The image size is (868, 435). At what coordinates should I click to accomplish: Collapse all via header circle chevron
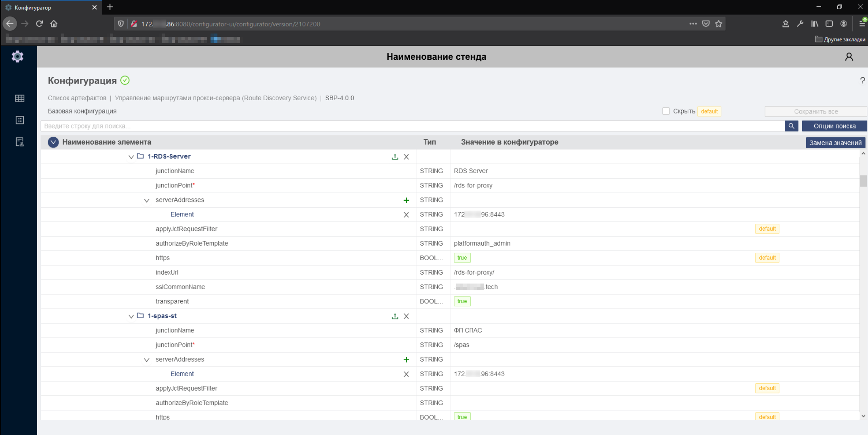point(53,142)
